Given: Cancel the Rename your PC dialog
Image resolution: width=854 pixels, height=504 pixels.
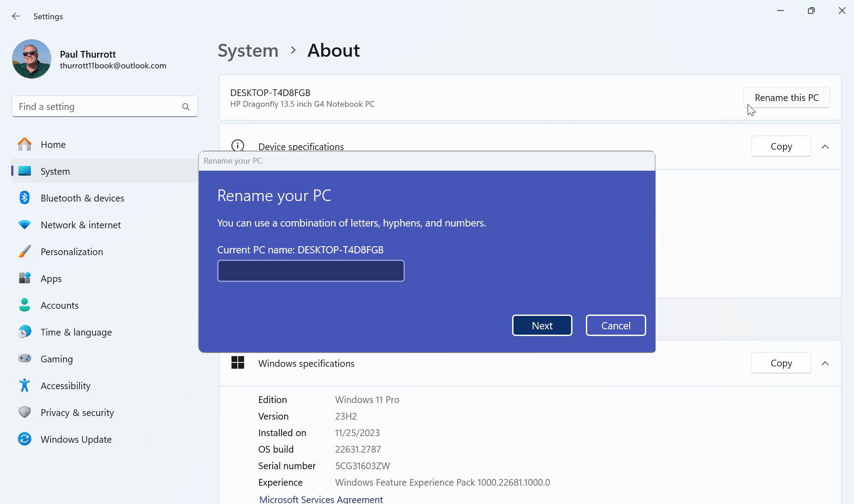Looking at the screenshot, I should click(615, 325).
